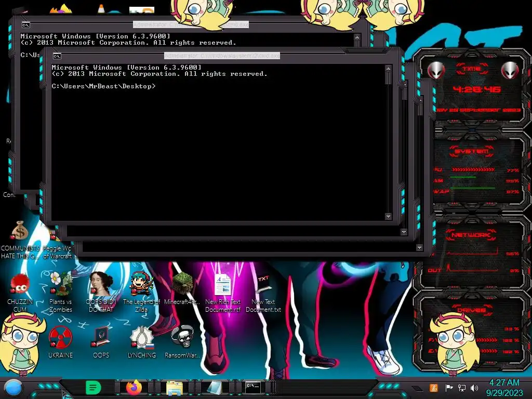Image resolution: width=532 pixels, height=399 pixels.
Task: Click front cmd scrollbar down arrow
Action: point(388,216)
